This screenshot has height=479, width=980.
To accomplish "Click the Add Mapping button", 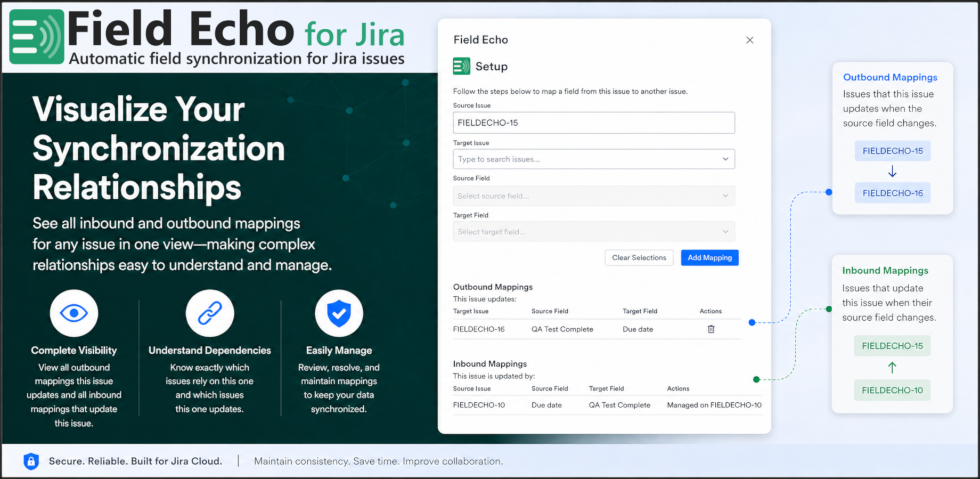I will click(709, 257).
